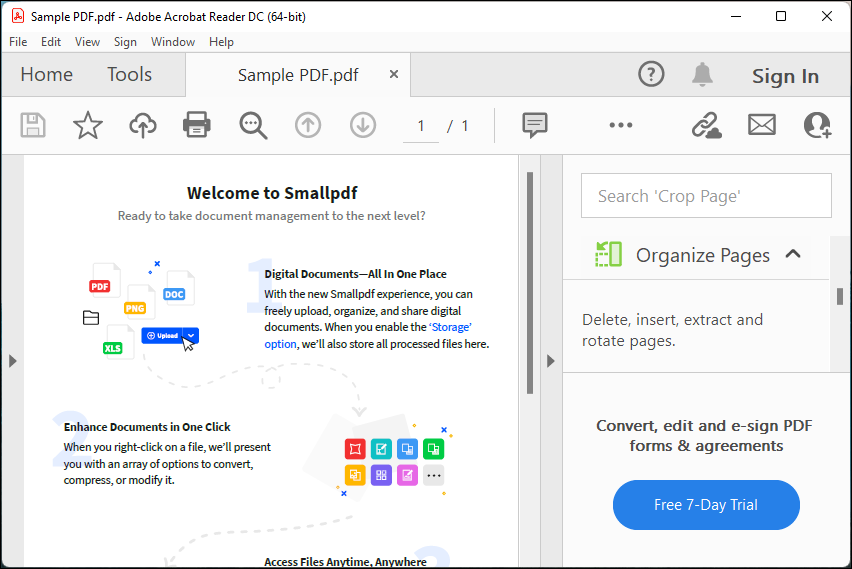Open notifications bell icon
This screenshot has width=852, height=569.
pos(702,74)
